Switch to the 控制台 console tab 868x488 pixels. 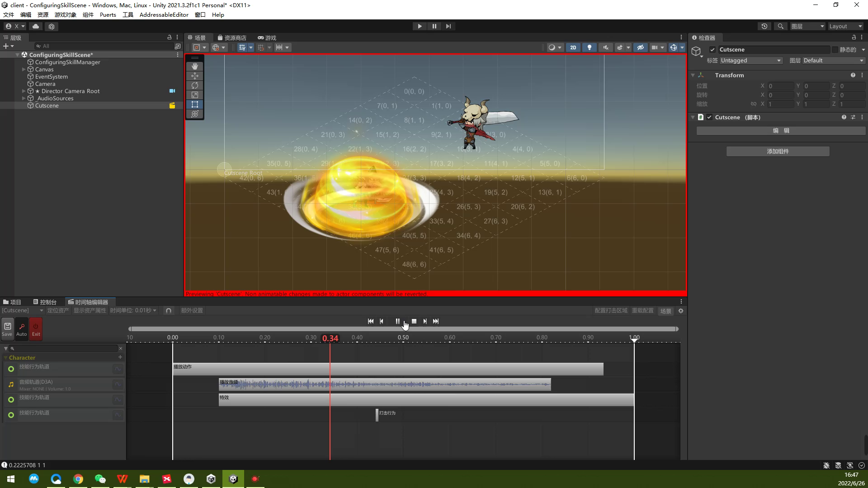[45, 302]
